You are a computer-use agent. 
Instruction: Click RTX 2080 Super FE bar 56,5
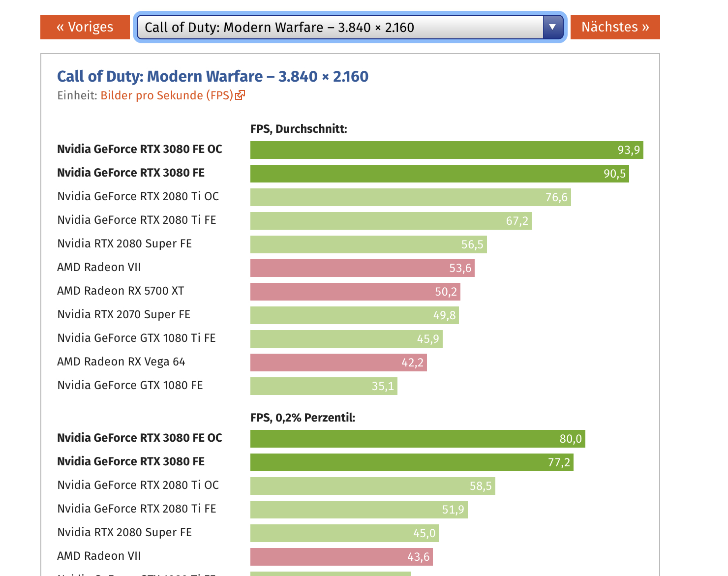point(368,244)
